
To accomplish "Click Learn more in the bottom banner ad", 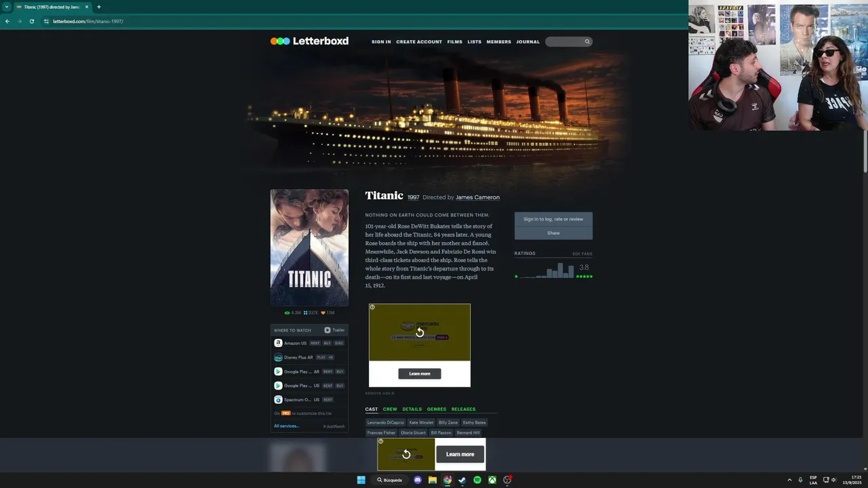I will pos(460,454).
